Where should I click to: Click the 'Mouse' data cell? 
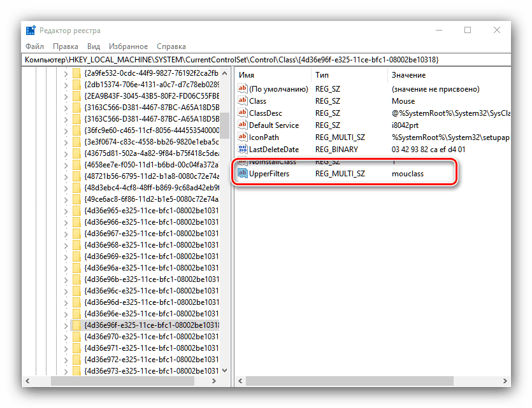click(403, 101)
